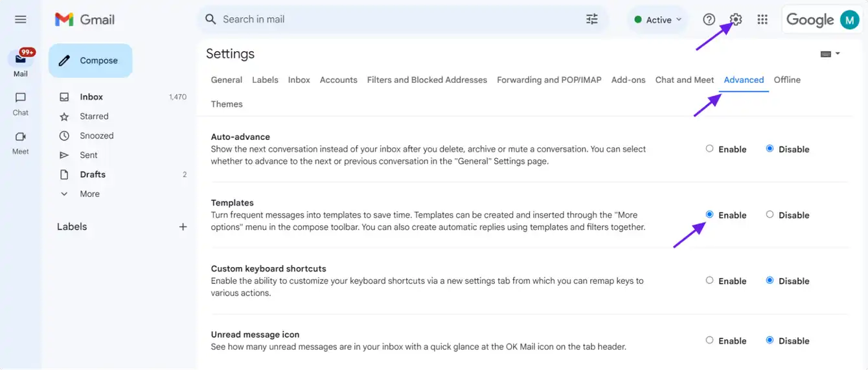Viewport: 868px width, 370px height.
Task: Click the Auto-advance setting title
Action: 240,137
